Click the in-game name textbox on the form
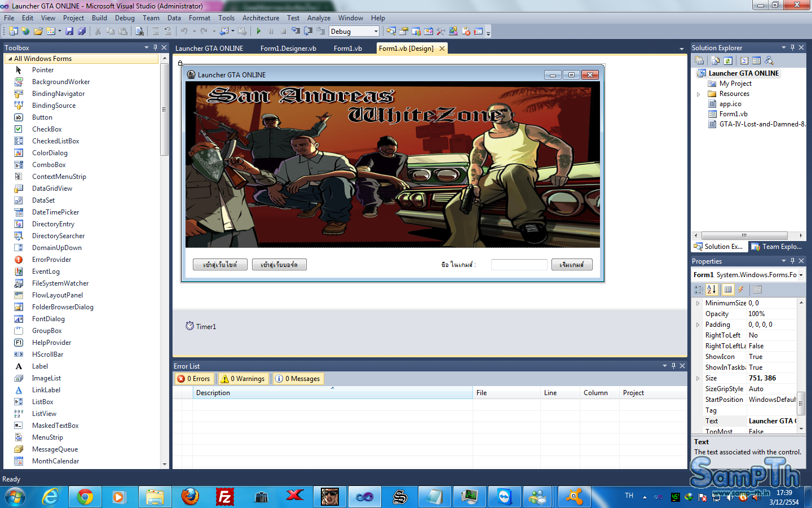 pos(519,265)
